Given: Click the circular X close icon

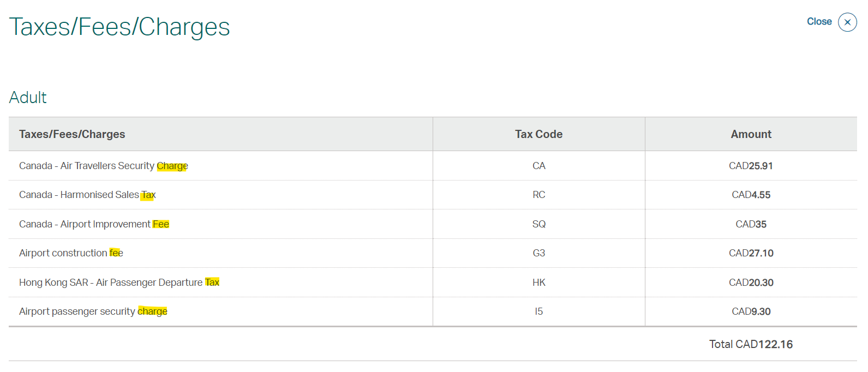Looking at the screenshot, I should pos(847,22).
